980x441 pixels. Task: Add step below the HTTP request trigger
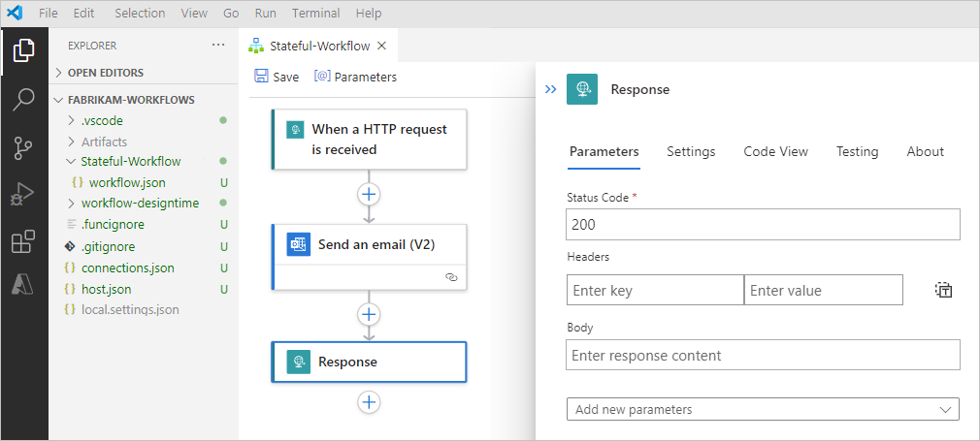click(369, 194)
